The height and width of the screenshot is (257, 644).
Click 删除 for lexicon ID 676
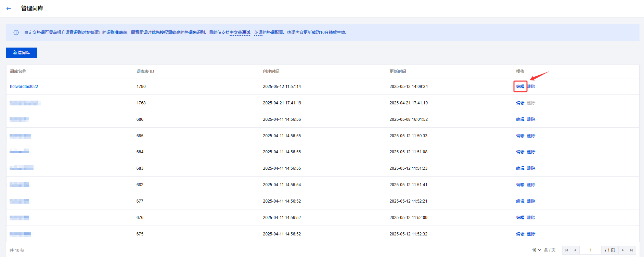point(531,218)
